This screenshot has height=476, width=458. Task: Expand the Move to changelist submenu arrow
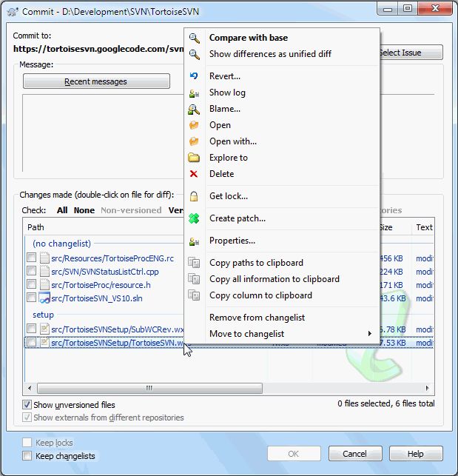(x=369, y=334)
